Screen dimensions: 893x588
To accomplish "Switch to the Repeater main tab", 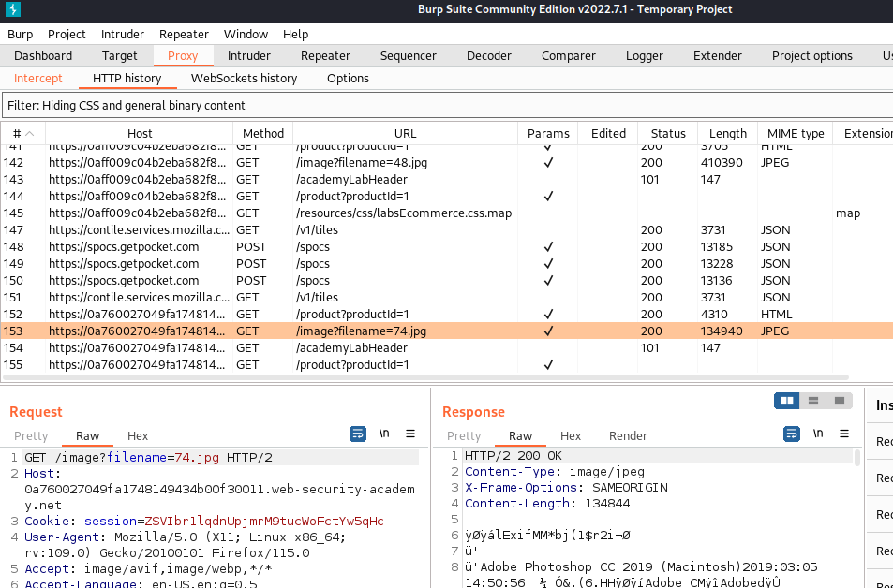I will [x=325, y=56].
